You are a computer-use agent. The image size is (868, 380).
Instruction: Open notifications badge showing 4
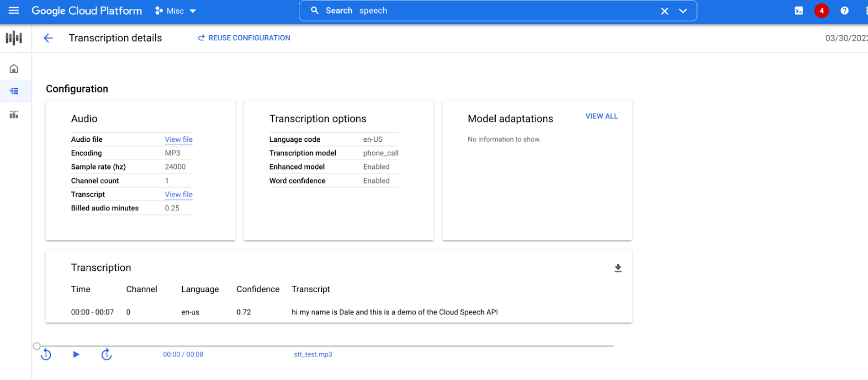pyautogui.click(x=821, y=11)
